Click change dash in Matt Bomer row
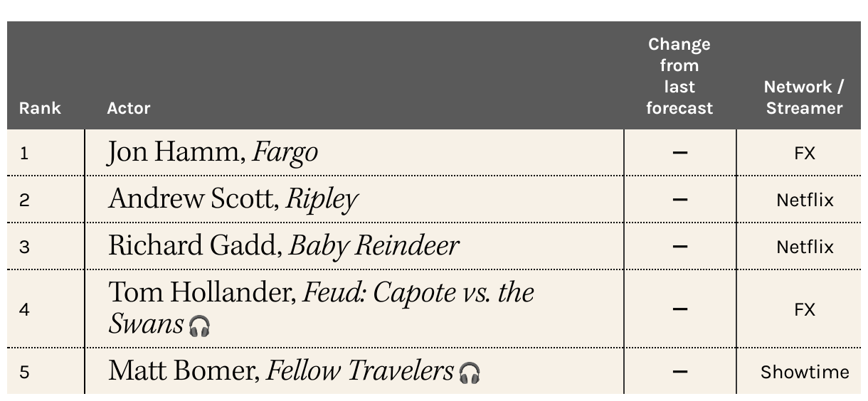The width and height of the screenshot is (868, 401). pos(680,371)
